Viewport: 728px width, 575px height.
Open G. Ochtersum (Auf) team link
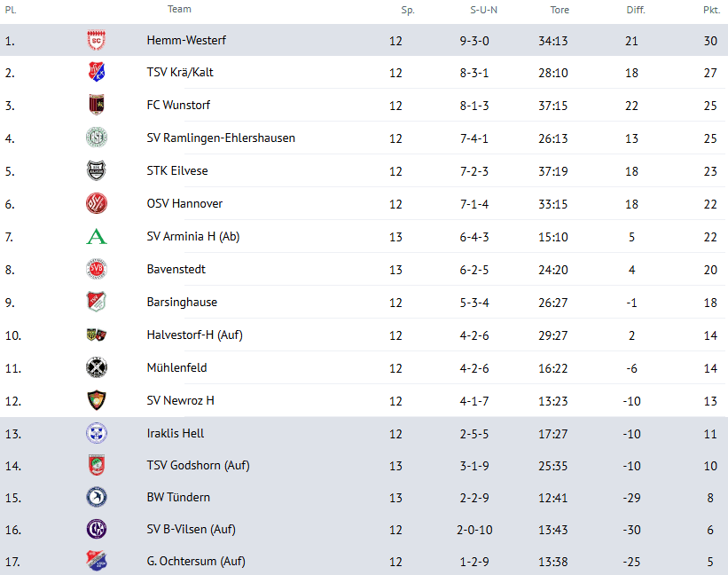click(x=196, y=561)
